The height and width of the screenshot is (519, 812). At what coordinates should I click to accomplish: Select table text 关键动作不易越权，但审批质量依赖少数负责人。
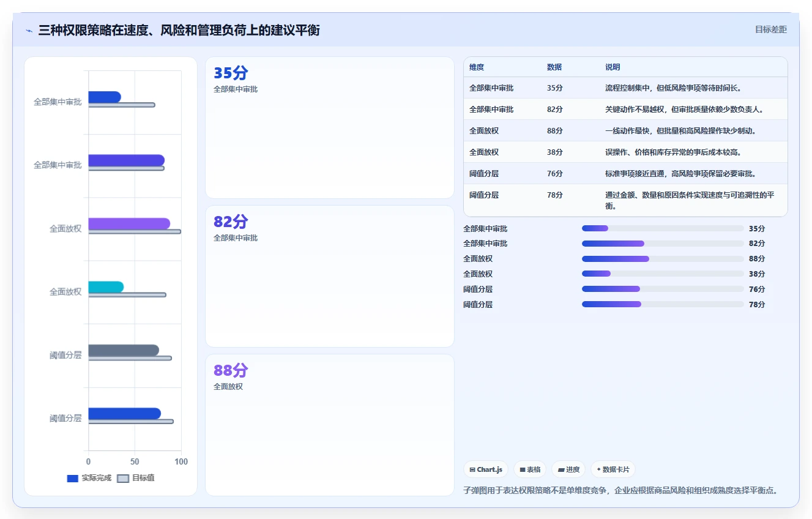pos(684,110)
